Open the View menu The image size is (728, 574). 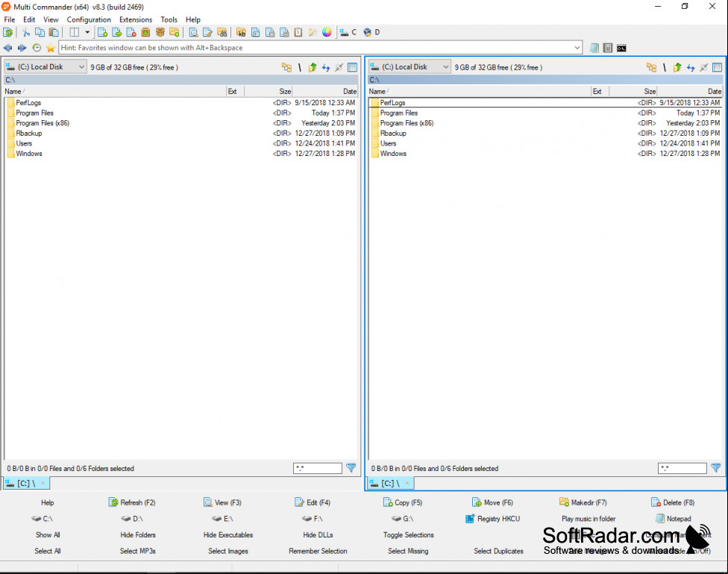pyautogui.click(x=51, y=19)
